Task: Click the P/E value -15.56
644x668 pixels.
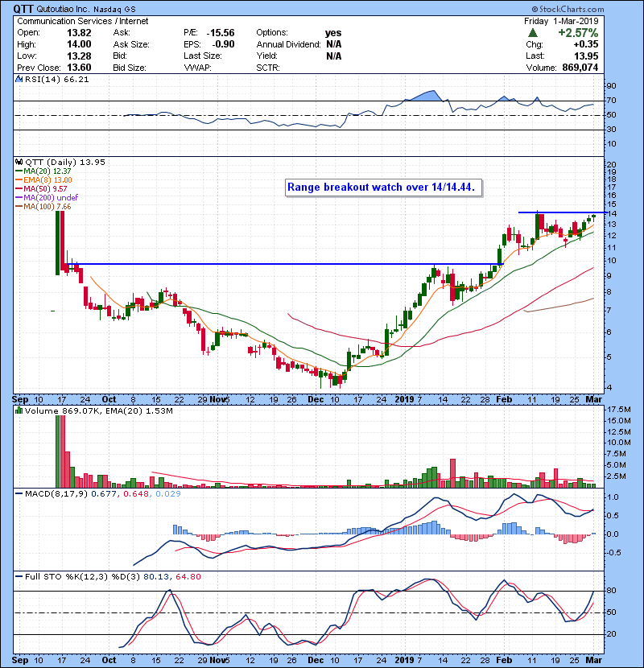Action: (x=221, y=33)
